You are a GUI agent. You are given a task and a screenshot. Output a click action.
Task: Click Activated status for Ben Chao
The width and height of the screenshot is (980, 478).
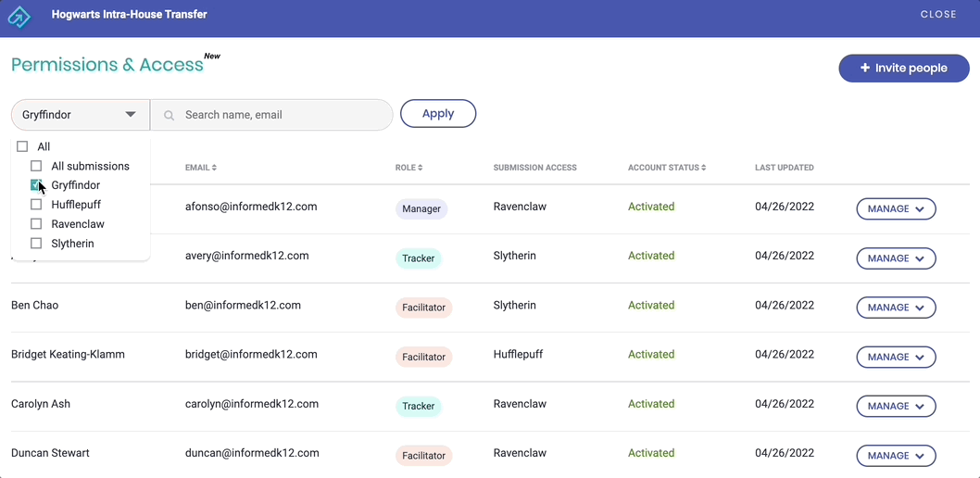tap(651, 306)
